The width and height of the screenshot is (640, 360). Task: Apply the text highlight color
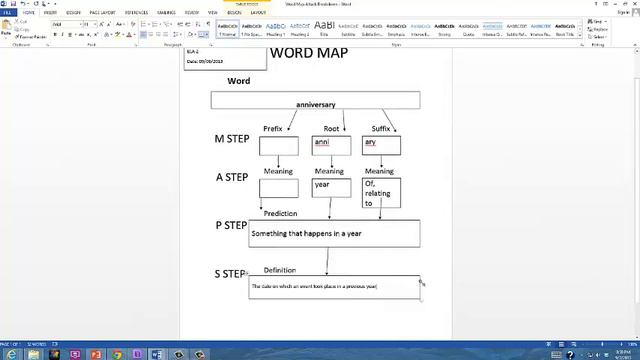pyautogui.click(x=118, y=35)
